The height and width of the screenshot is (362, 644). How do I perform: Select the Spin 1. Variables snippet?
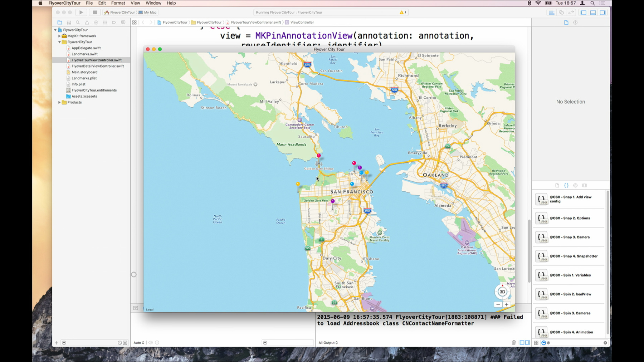(570, 275)
